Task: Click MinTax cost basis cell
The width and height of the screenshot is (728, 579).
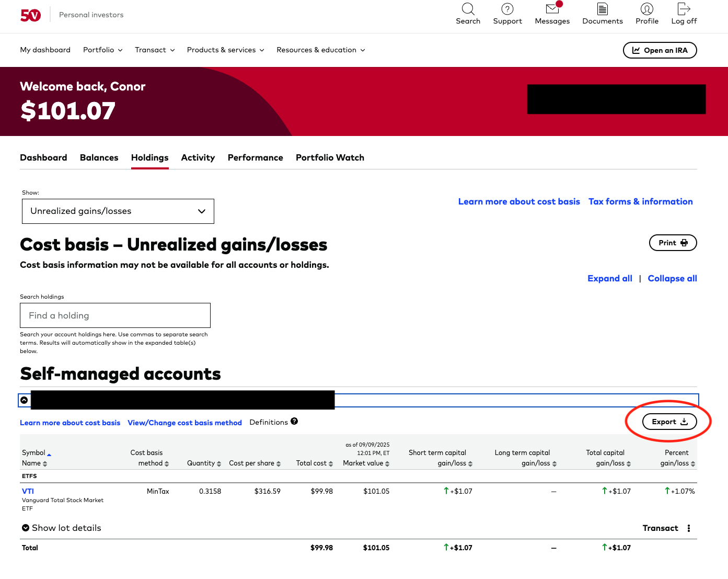Action: [x=158, y=491]
